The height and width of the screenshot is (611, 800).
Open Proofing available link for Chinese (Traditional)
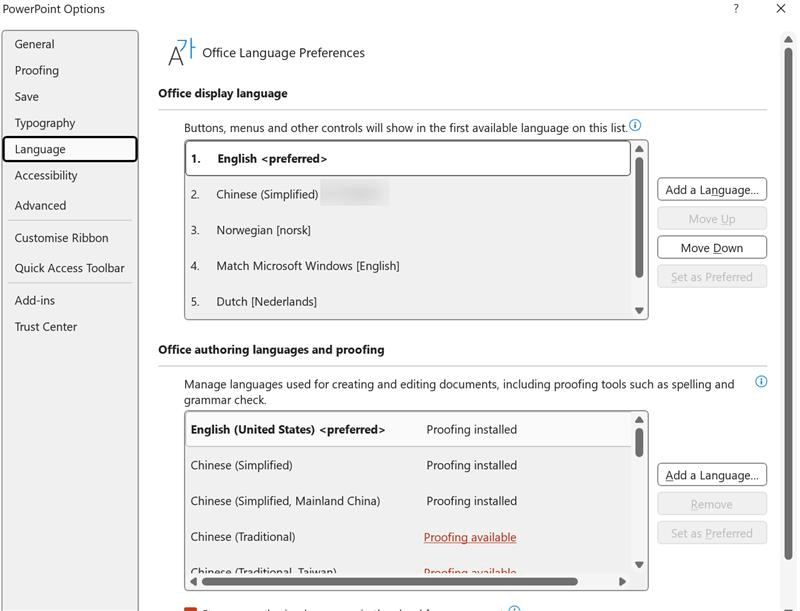click(470, 537)
